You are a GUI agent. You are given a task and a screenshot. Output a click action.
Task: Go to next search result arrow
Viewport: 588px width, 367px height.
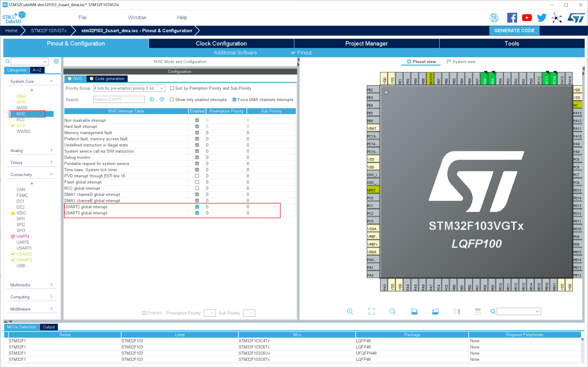coord(162,99)
